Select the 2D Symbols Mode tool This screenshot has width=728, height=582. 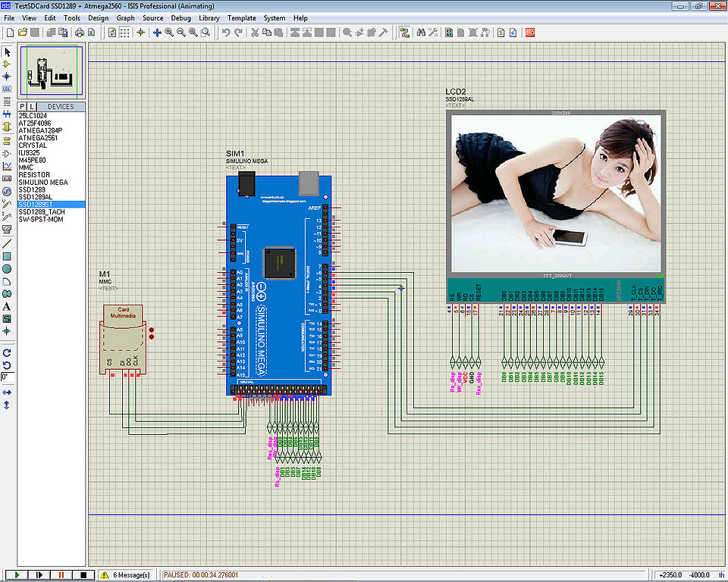(x=7, y=319)
